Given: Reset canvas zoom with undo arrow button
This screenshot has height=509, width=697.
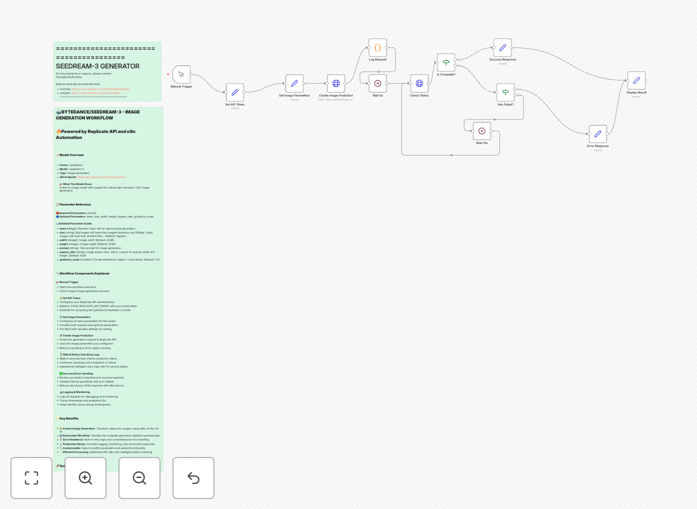Looking at the screenshot, I should tap(193, 478).
